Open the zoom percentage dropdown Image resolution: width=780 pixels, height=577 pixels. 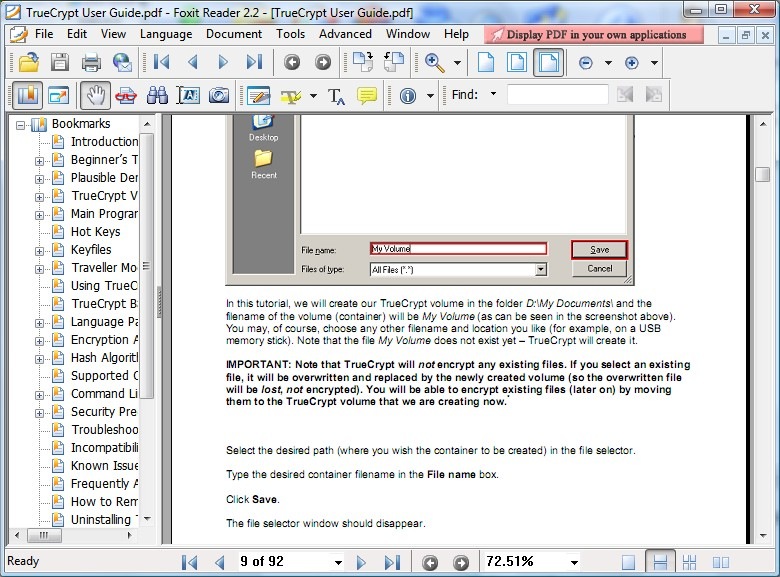click(574, 563)
